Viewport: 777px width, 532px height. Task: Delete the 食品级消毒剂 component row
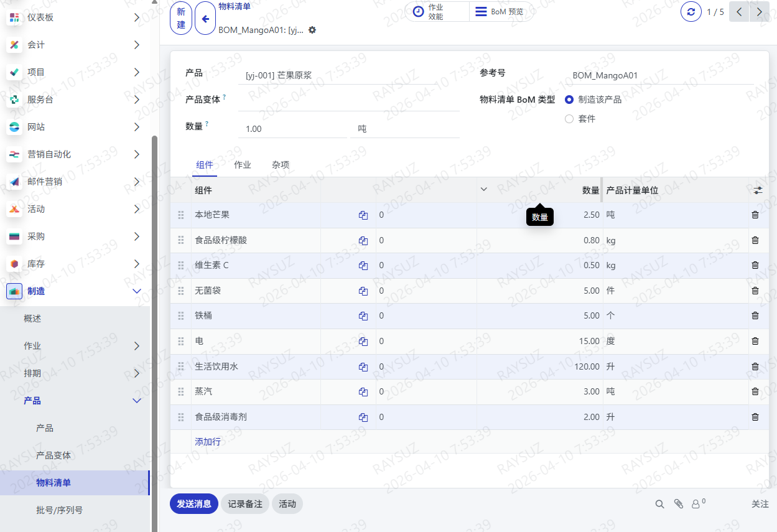click(x=755, y=417)
